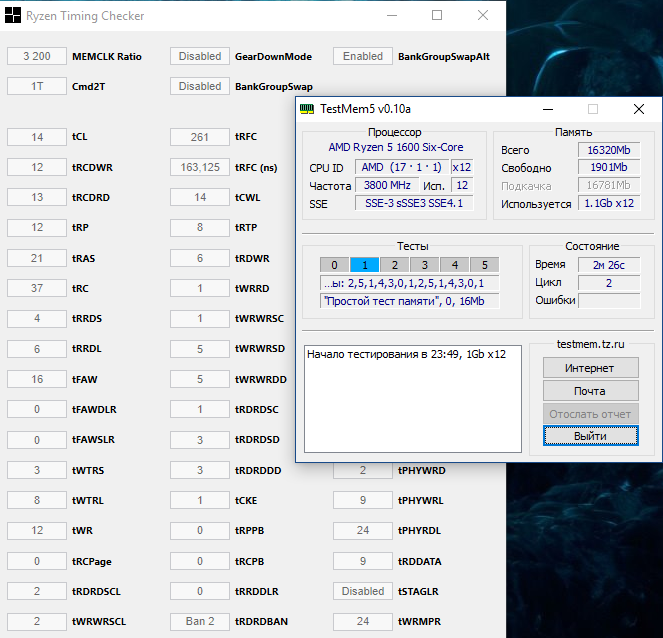This screenshot has width=663, height=638.
Task: Click the tFAW value 16
Action: [37, 379]
